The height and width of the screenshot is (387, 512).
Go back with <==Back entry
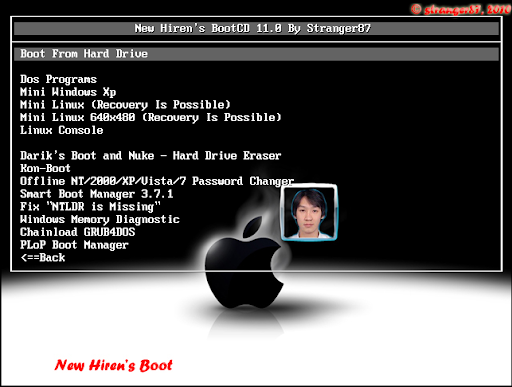click(43, 257)
